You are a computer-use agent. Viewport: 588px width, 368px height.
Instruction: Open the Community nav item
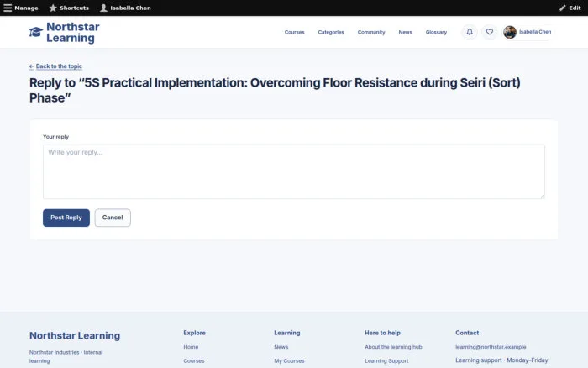click(371, 32)
